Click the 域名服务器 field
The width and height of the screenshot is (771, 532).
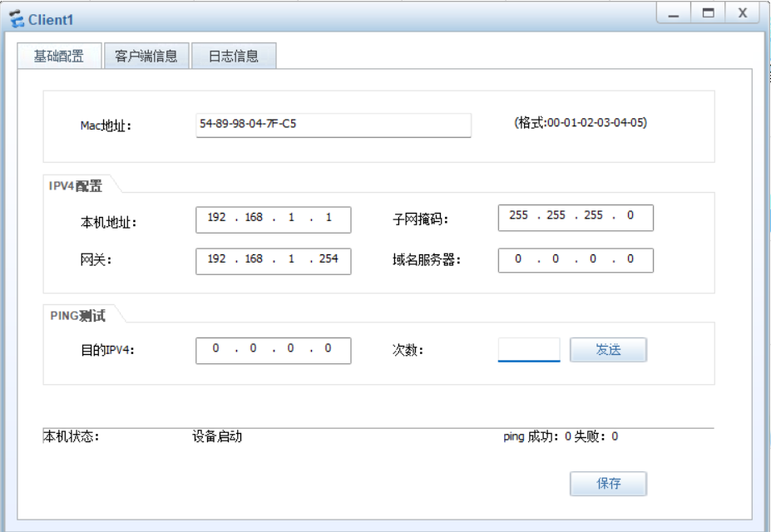(x=576, y=260)
